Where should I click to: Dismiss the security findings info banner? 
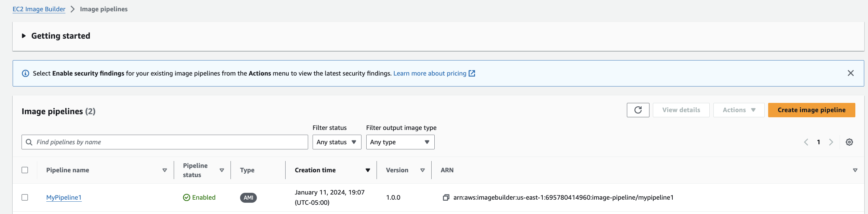(x=851, y=73)
